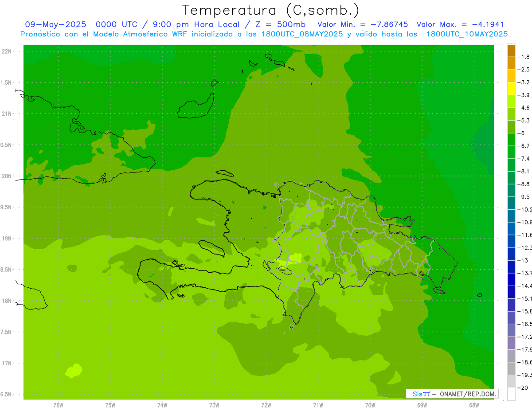The width and height of the screenshot is (532, 411).
Task: Click the '1800UTC_08MAY2025' initialization time
Action: coord(302,34)
